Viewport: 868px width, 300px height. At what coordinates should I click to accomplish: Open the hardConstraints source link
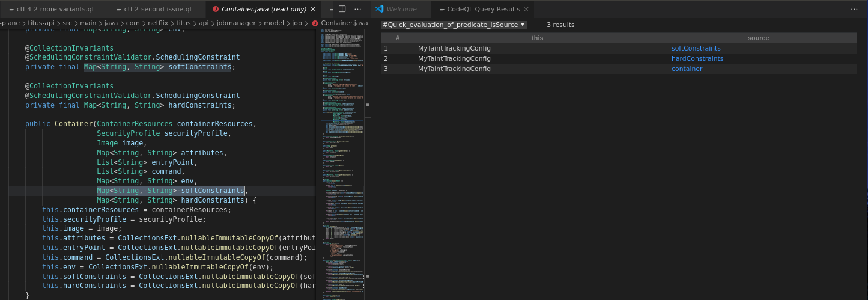pyautogui.click(x=697, y=58)
